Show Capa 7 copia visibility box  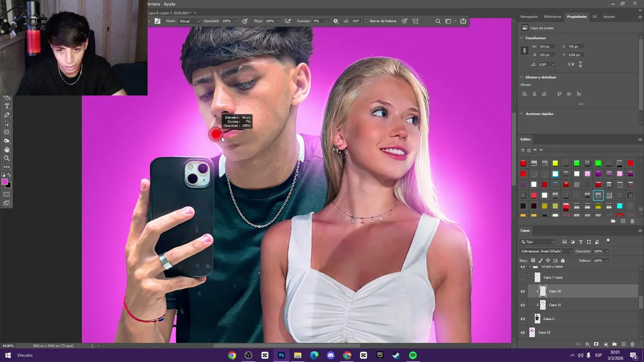coord(523,277)
